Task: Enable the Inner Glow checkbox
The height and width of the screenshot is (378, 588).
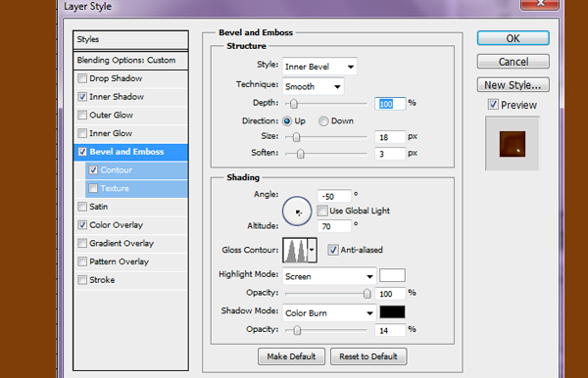Action: pos(82,133)
